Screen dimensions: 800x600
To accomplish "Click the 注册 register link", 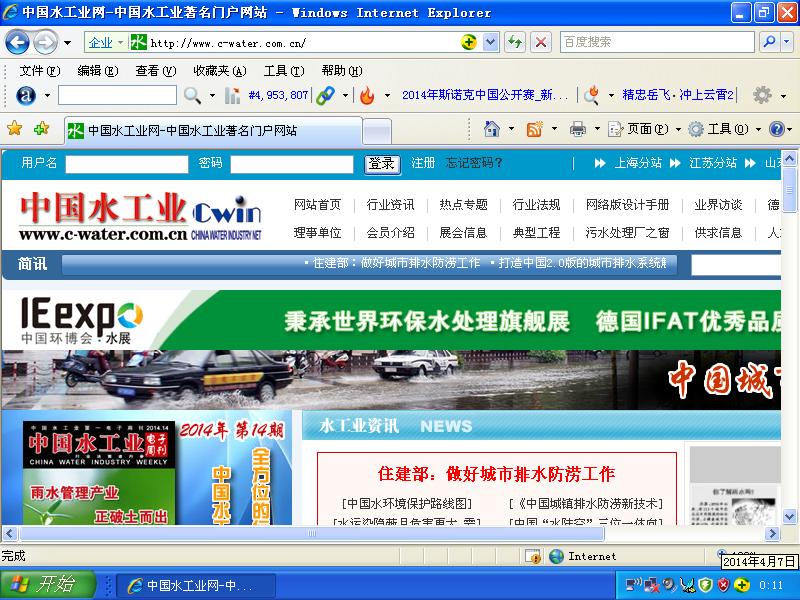I will coord(423,163).
